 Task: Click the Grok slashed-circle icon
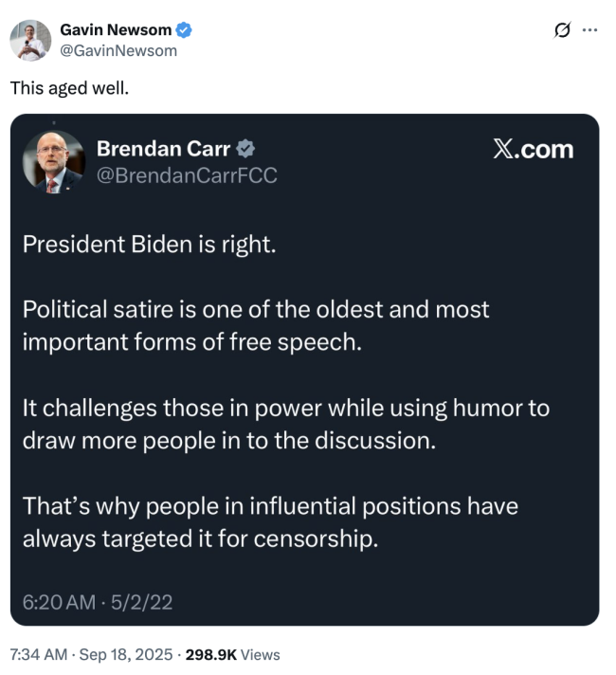tap(562, 30)
